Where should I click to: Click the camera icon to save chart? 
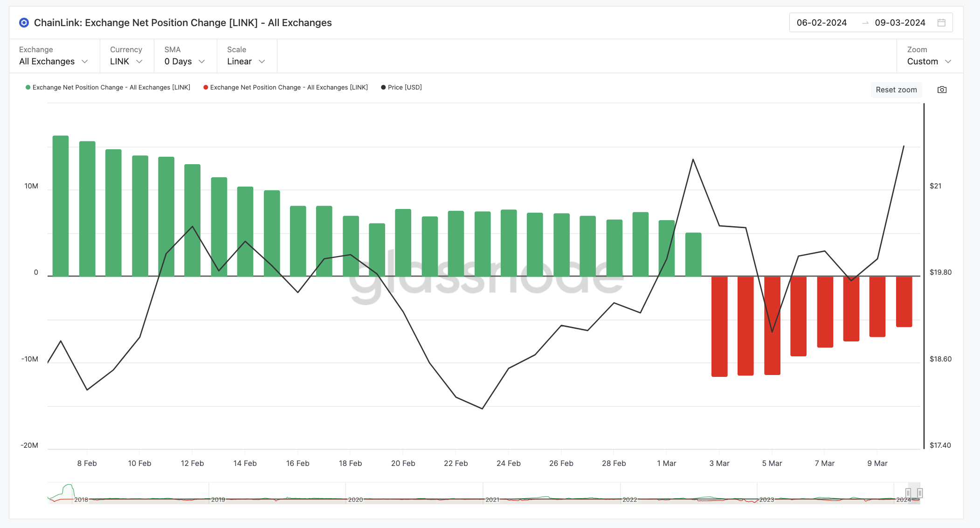[x=942, y=90]
